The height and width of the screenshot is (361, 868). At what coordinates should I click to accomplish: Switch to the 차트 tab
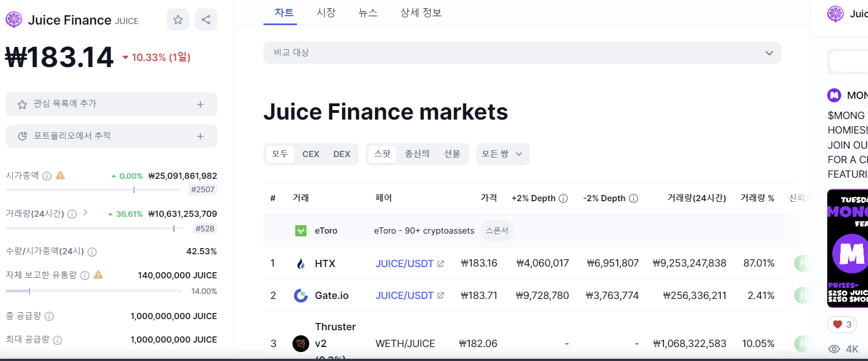[284, 12]
